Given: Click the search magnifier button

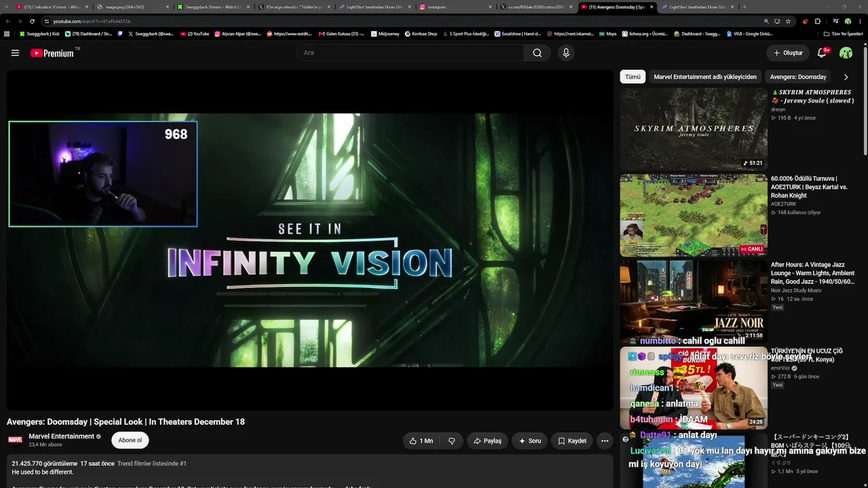Looking at the screenshot, I should click(537, 53).
